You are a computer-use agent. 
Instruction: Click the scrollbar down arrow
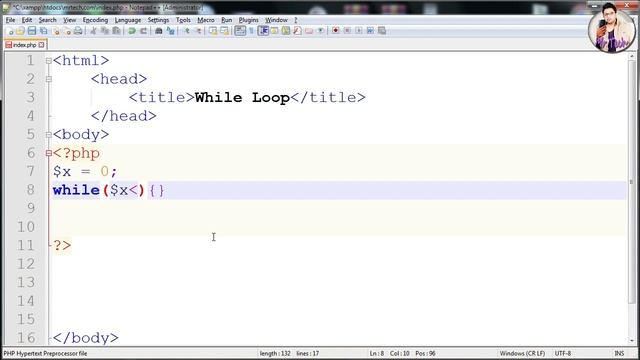(x=632, y=340)
